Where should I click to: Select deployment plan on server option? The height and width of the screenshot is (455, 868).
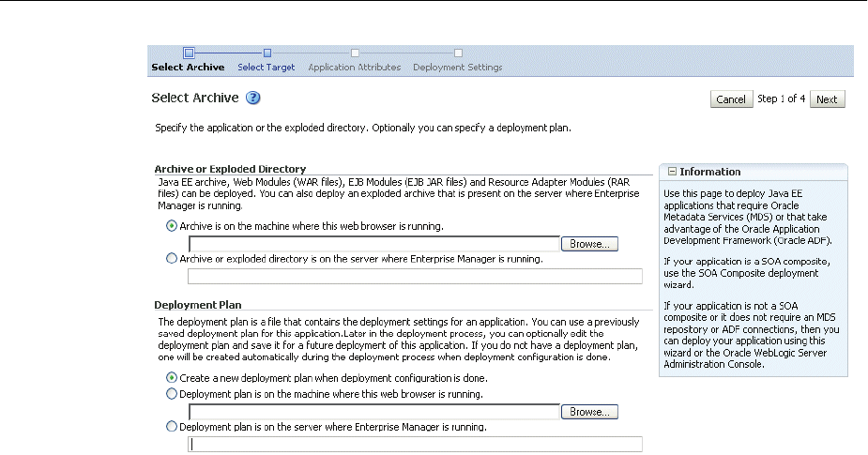(171, 427)
